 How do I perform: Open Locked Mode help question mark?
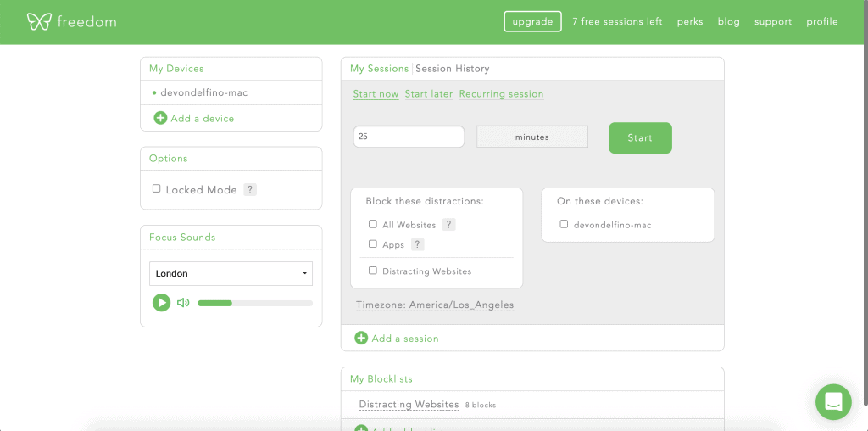click(x=250, y=189)
